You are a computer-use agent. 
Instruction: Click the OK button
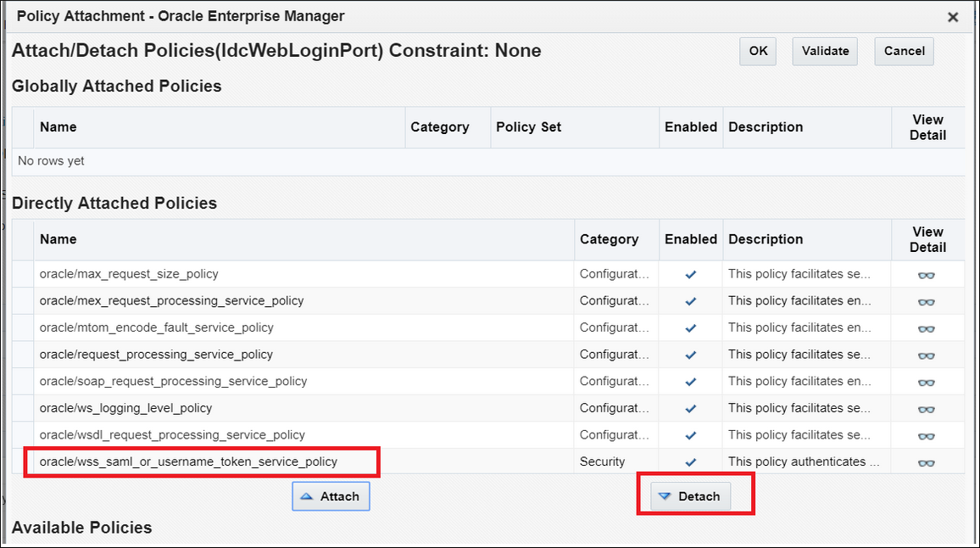click(x=758, y=51)
